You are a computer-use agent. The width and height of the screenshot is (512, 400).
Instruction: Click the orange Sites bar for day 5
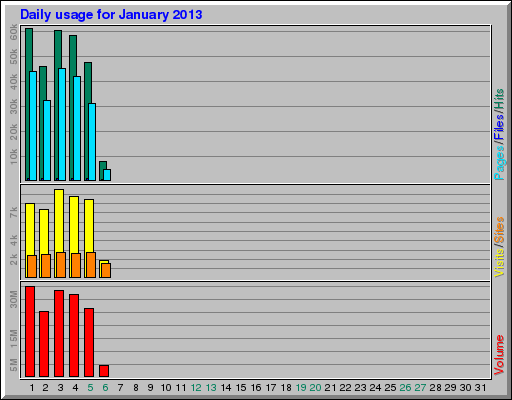click(x=91, y=265)
